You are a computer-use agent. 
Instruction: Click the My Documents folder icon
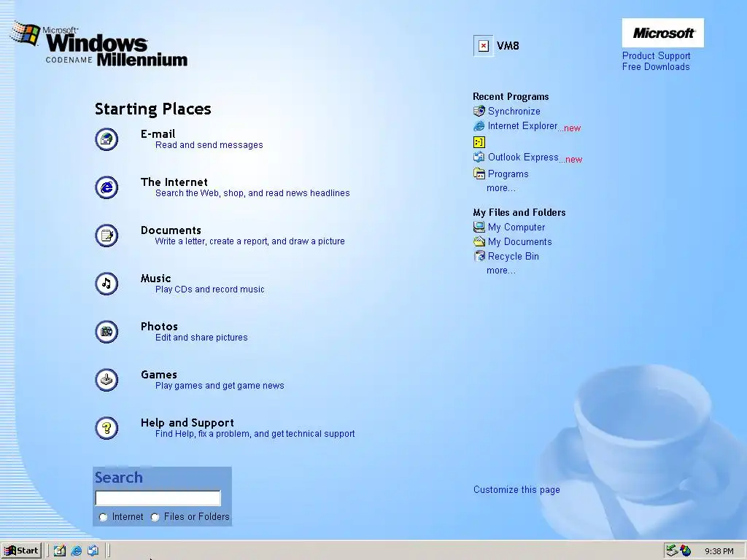tap(479, 241)
